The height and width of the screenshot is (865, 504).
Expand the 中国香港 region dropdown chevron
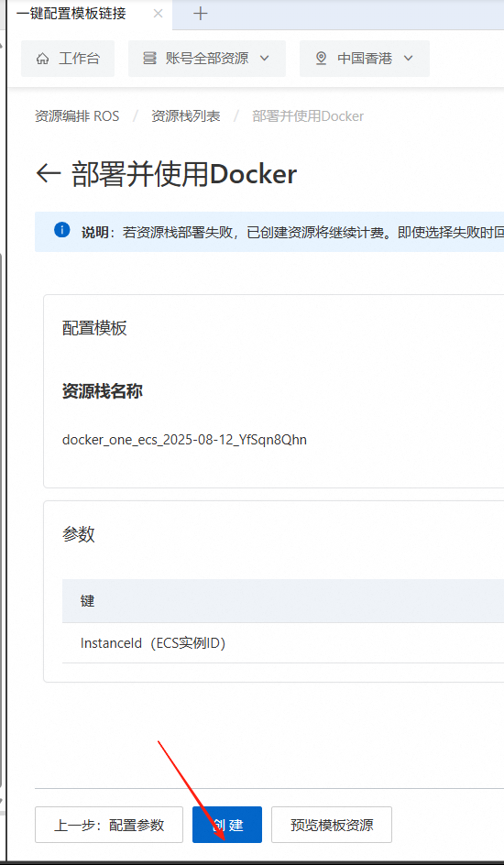point(408,59)
